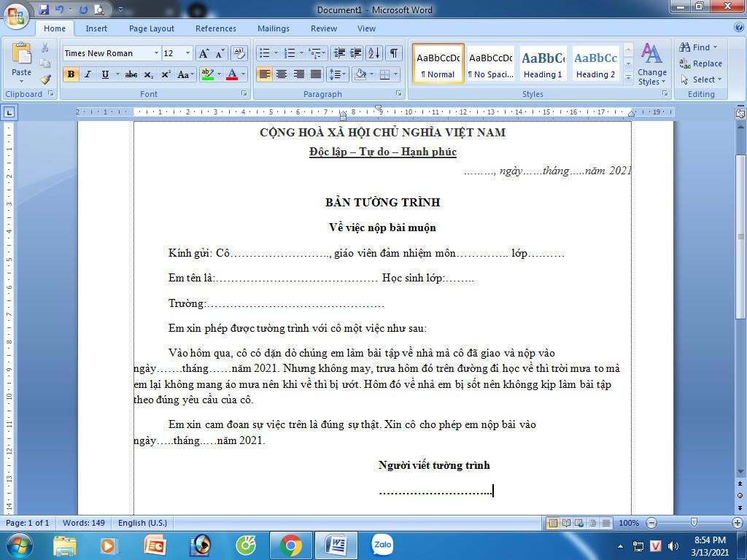747x560 pixels.
Task: Open Zalo from the taskbar
Action: (x=382, y=545)
